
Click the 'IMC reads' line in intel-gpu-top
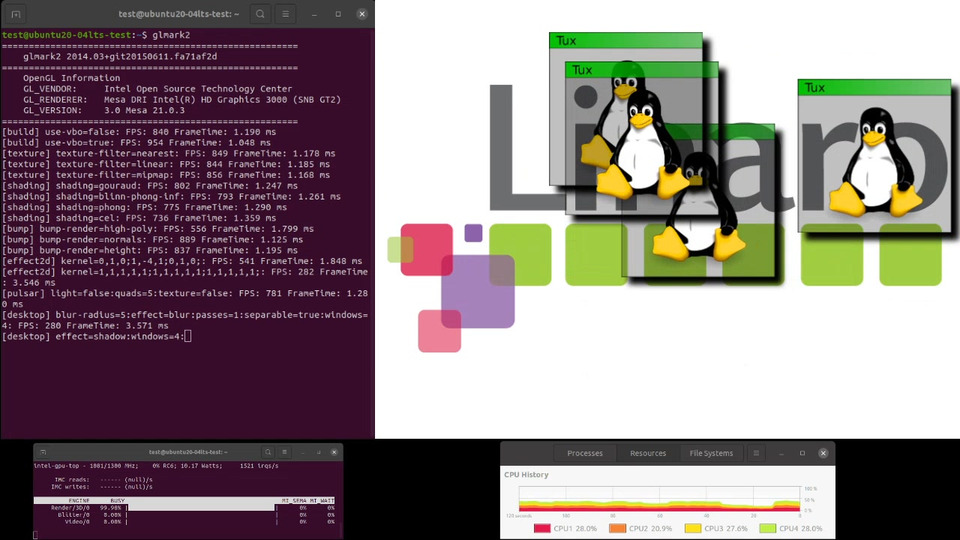click(103, 480)
